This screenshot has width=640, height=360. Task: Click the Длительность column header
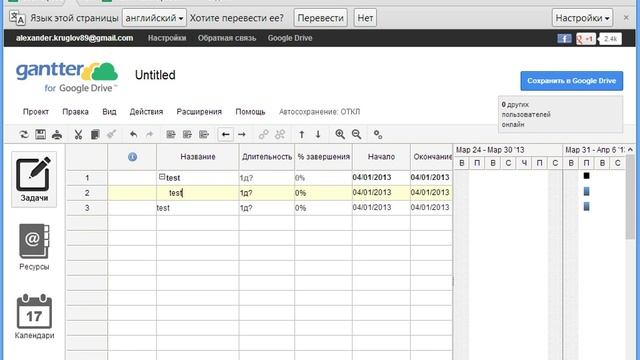[267, 157]
